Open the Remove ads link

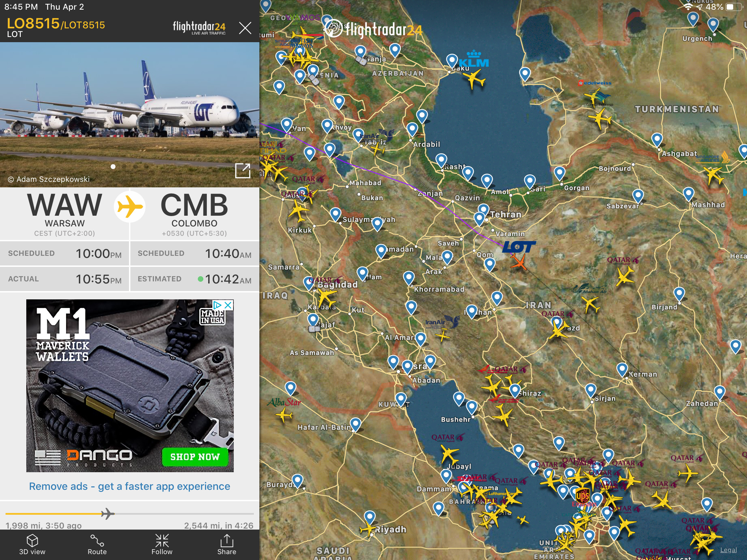(x=130, y=486)
